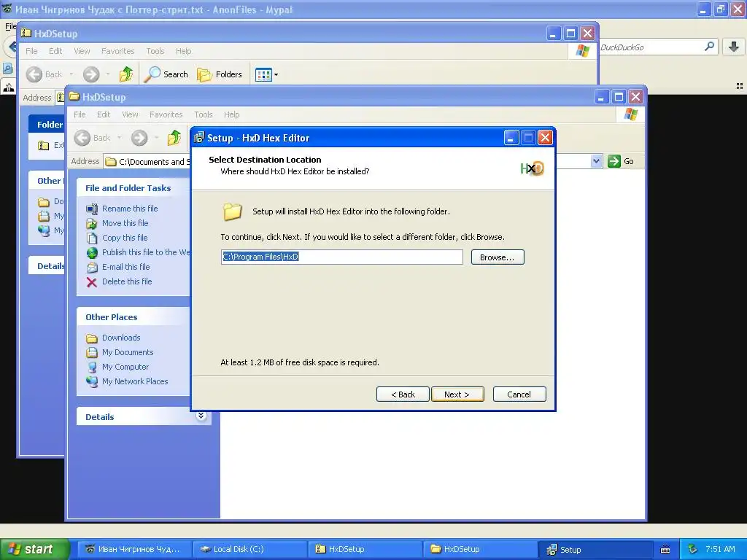
Task: Open File menu in front HxDSetup window
Action: 80,114
